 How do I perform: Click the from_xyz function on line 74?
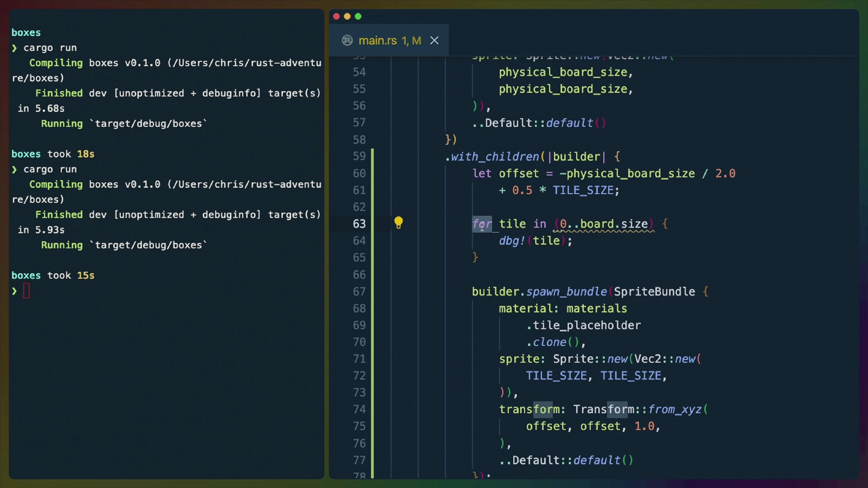pos(675,410)
